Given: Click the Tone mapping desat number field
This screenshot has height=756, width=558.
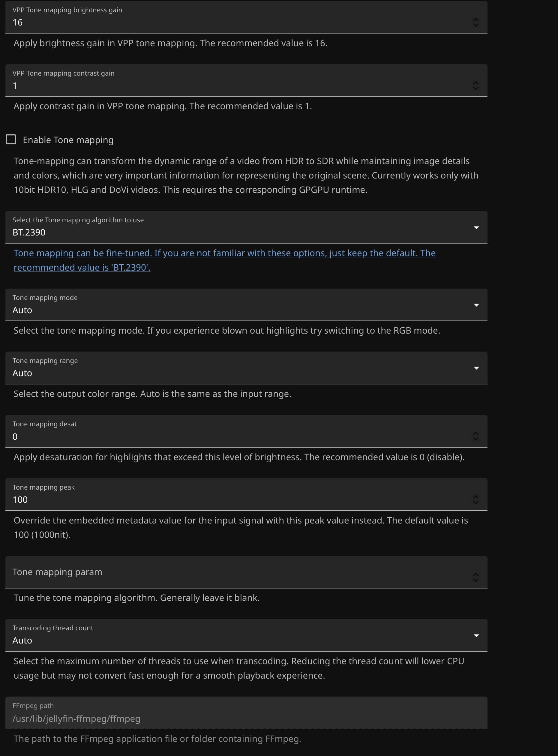Looking at the screenshot, I should pos(236,436).
